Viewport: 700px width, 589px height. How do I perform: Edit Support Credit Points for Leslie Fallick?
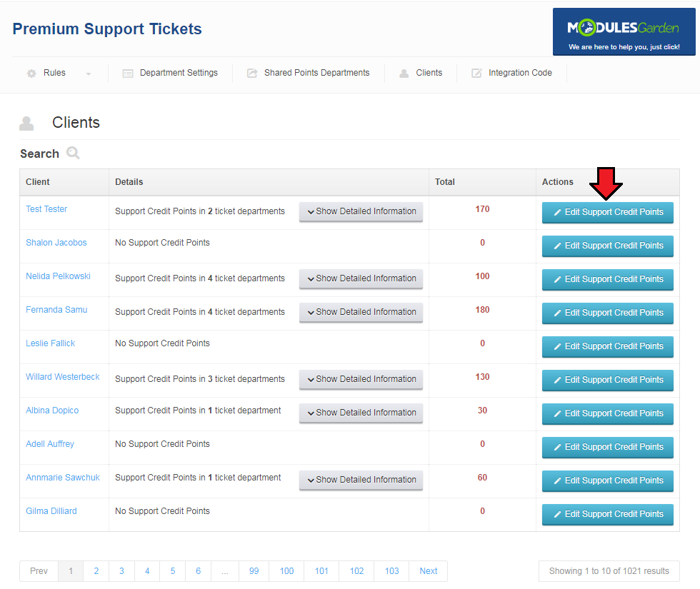coord(608,347)
